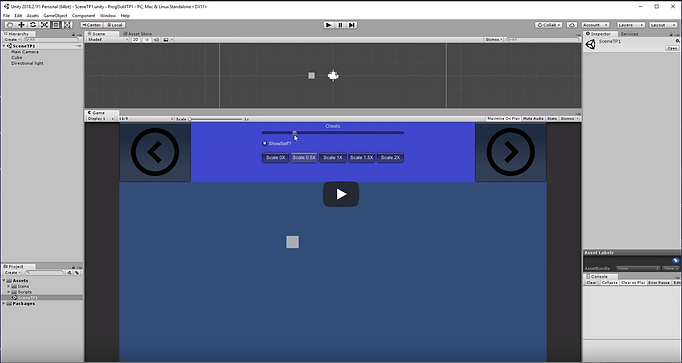682x363 pixels.
Task: Toggle Mute Audio in Game view
Action: (533, 119)
